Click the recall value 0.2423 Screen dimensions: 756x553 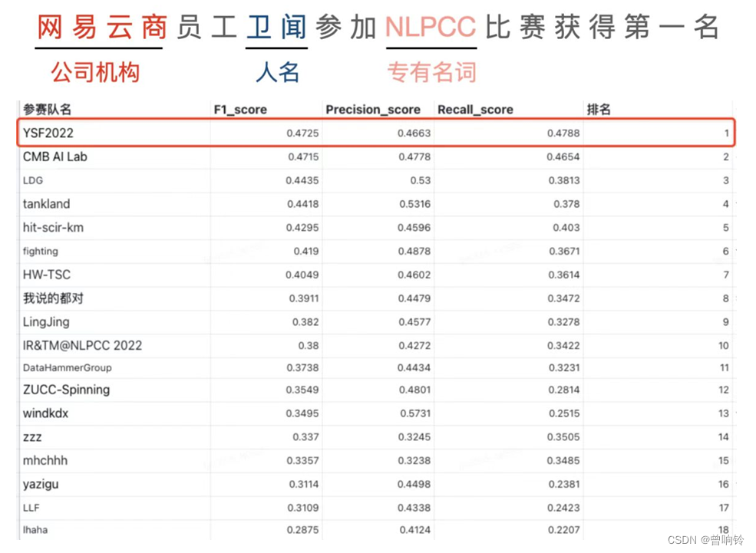coord(564,508)
